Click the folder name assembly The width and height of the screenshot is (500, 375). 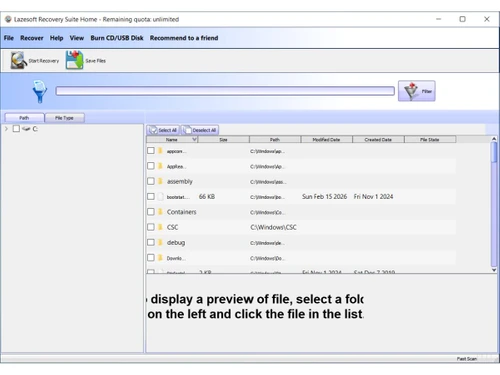tap(180, 181)
